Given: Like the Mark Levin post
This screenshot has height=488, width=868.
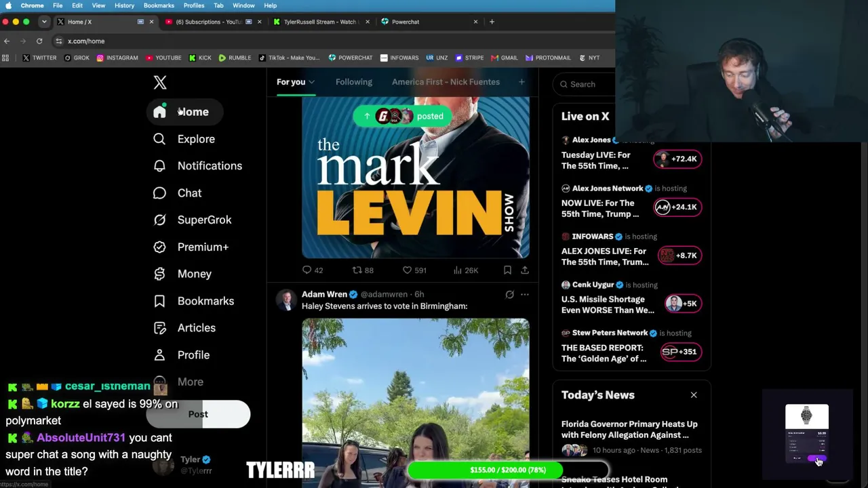Looking at the screenshot, I should pos(414,270).
